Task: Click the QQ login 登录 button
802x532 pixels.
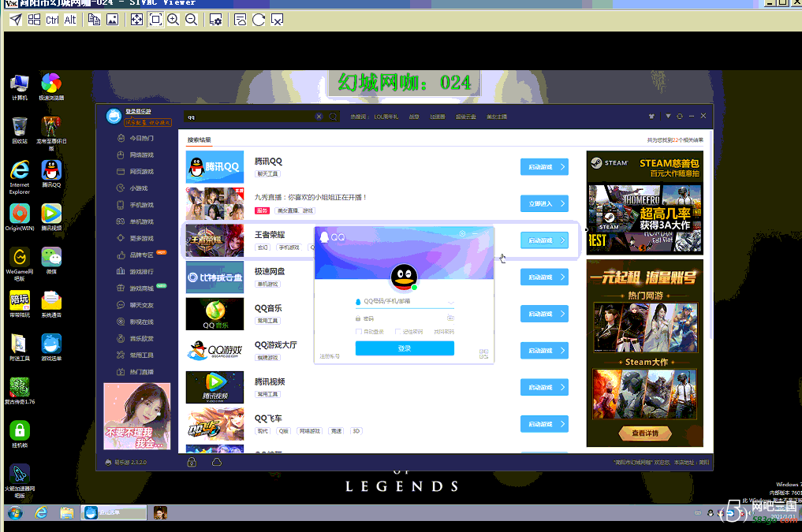Action: click(405, 348)
